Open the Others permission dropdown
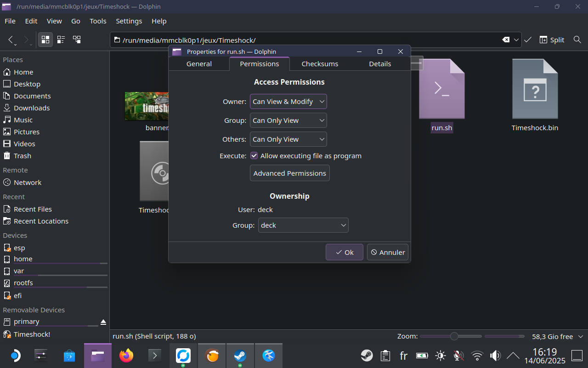Viewport: 588px width, 368px height. [x=288, y=139]
